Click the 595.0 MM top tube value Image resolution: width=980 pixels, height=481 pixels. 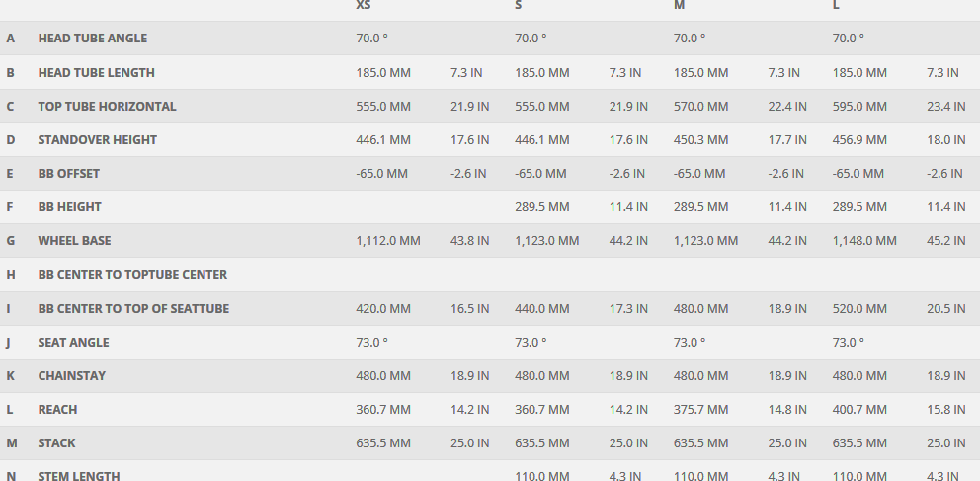(x=859, y=106)
